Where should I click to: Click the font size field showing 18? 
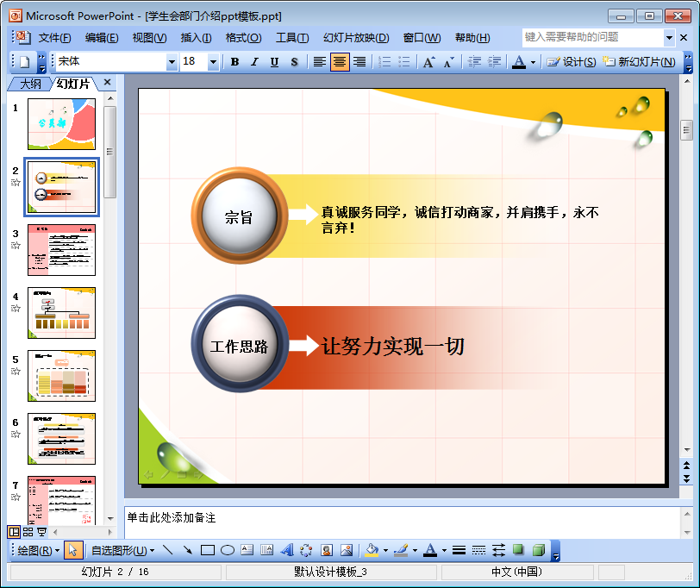tap(194, 61)
